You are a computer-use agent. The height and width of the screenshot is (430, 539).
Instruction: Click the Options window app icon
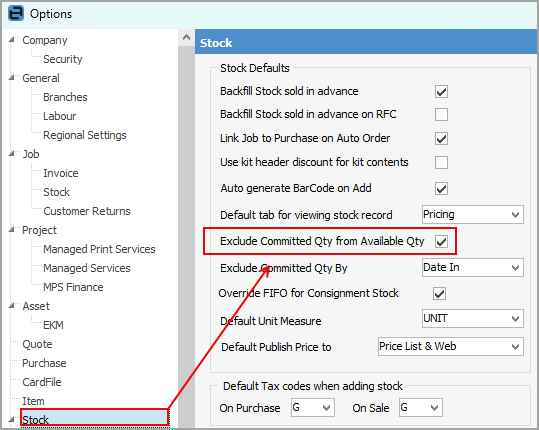(x=16, y=13)
